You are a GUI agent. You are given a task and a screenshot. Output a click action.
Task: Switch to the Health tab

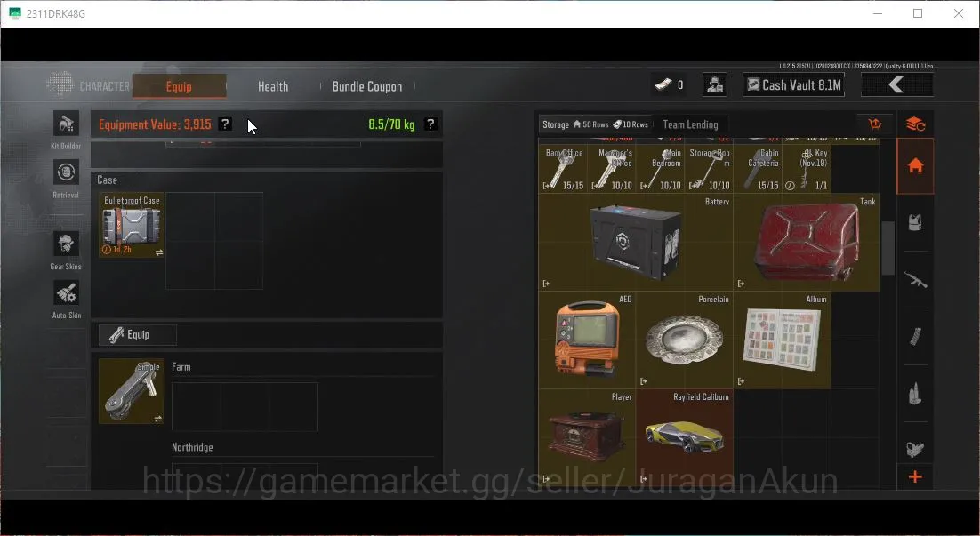(273, 86)
